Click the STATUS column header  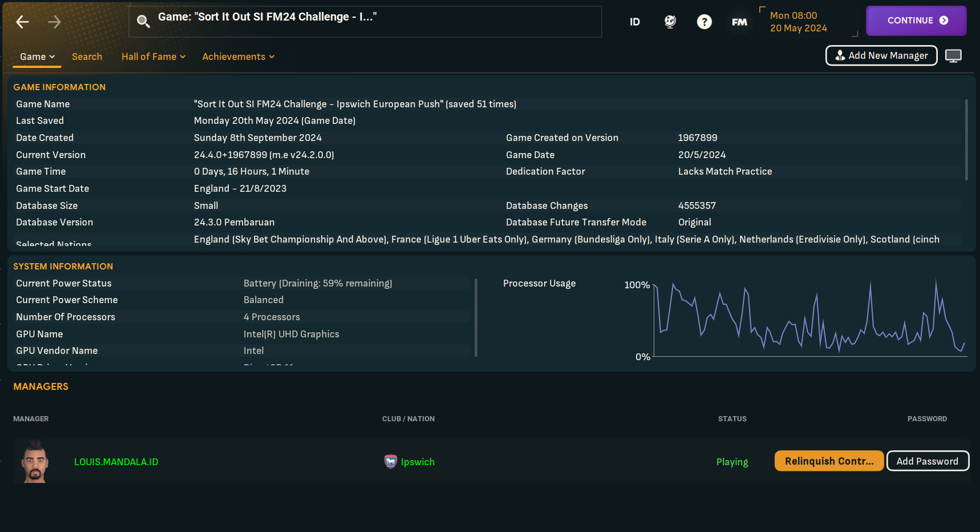pos(732,418)
